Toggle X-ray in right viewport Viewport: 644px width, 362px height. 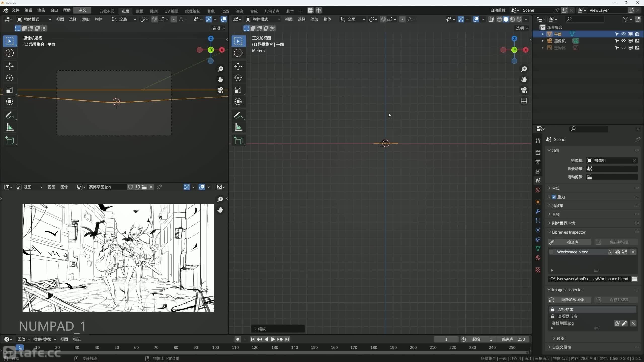click(x=491, y=19)
